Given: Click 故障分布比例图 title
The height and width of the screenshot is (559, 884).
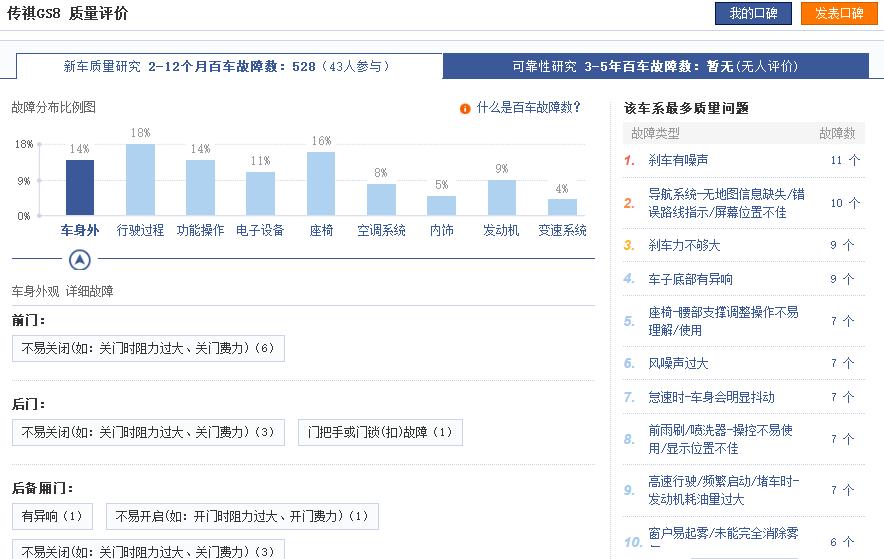Looking at the screenshot, I should tap(54, 107).
